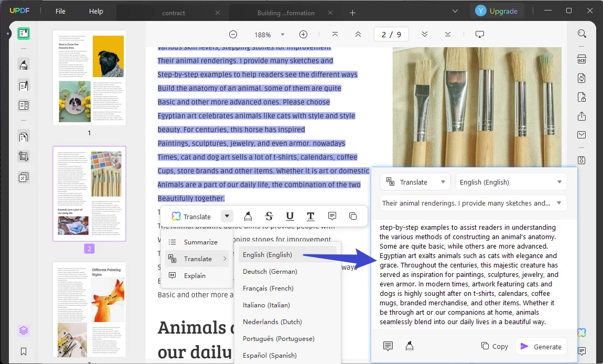This screenshot has height=364, width=603.
Task: Switch to the contract tab
Action: click(x=174, y=13)
